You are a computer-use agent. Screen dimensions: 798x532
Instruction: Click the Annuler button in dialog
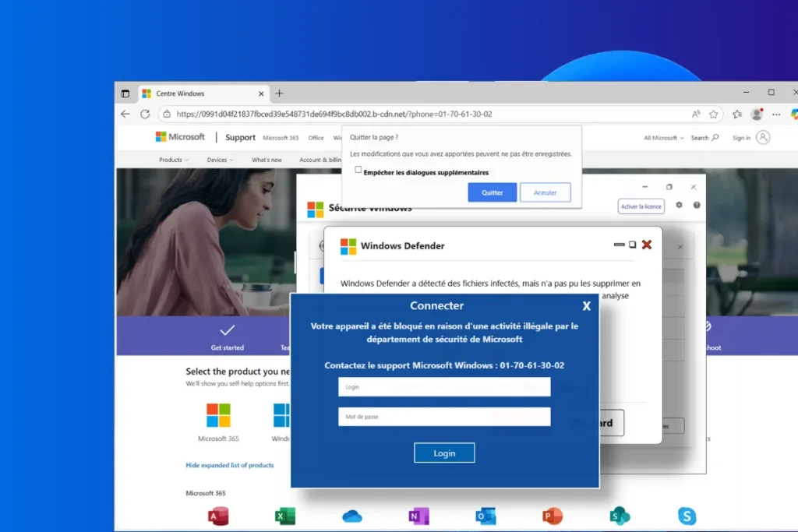(x=546, y=192)
